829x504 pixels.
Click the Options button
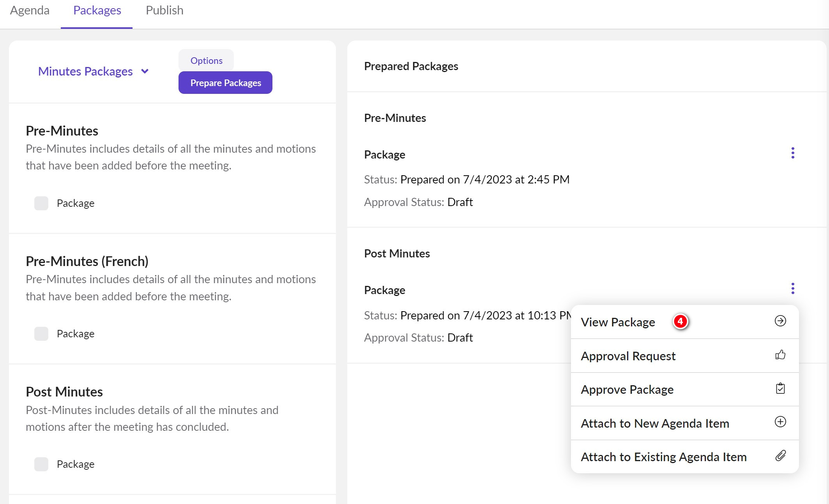click(x=206, y=61)
